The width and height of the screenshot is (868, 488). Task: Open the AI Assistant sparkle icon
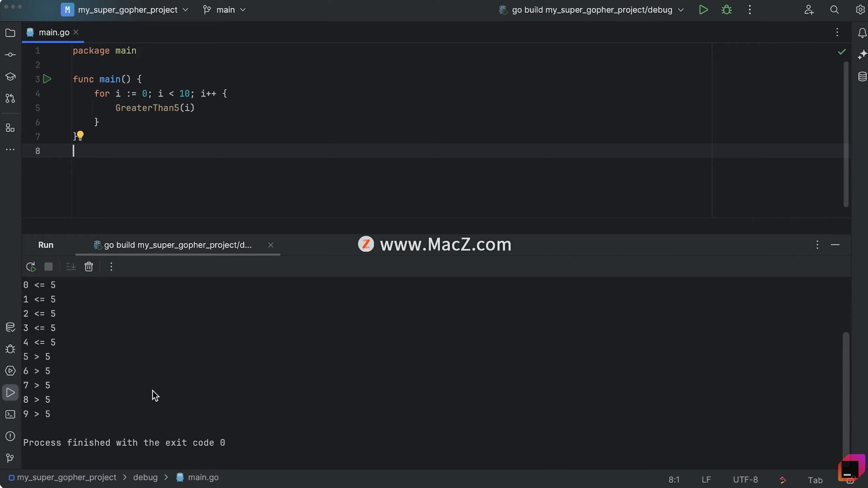coord(862,55)
